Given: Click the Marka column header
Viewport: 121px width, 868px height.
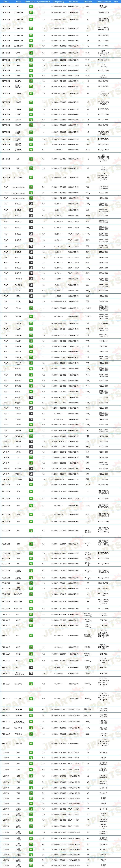Looking at the screenshot, I should tap(6, 2).
